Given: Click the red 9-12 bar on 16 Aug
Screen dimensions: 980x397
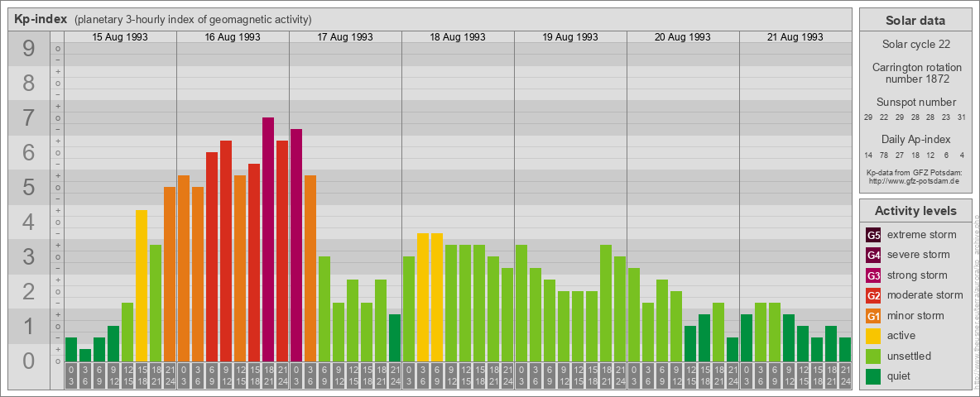Looking at the screenshot, I should tap(226, 251).
